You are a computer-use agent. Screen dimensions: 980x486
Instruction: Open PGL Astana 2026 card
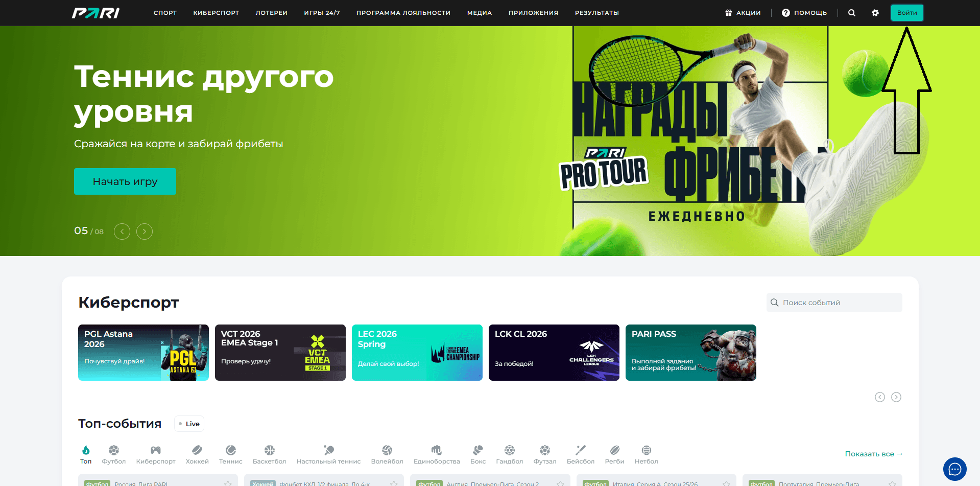pos(144,353)
